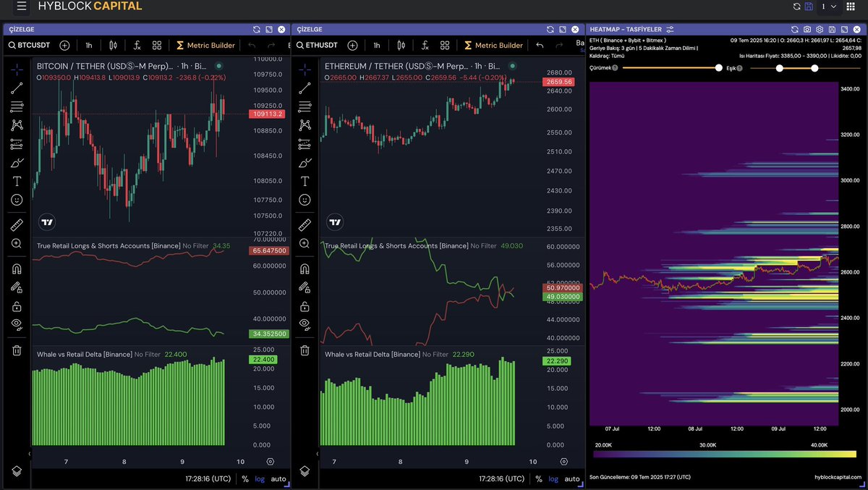
Task: Save heatmap with floppy disk icon
Action: 832,29
